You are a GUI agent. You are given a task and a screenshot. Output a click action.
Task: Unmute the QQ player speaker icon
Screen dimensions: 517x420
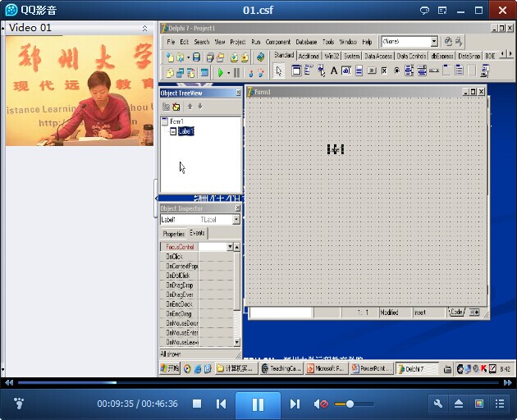pyautogui.click(x=321, y=404)
